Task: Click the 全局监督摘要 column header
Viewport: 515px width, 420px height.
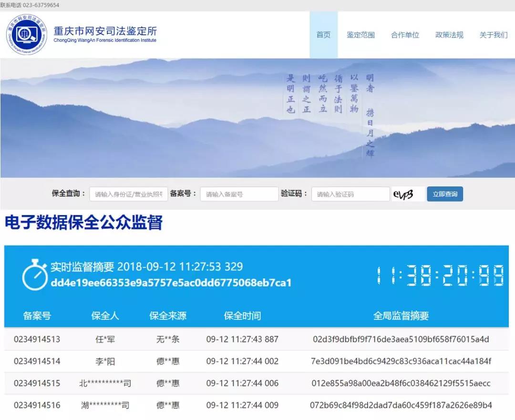Action: click(401, 316)
